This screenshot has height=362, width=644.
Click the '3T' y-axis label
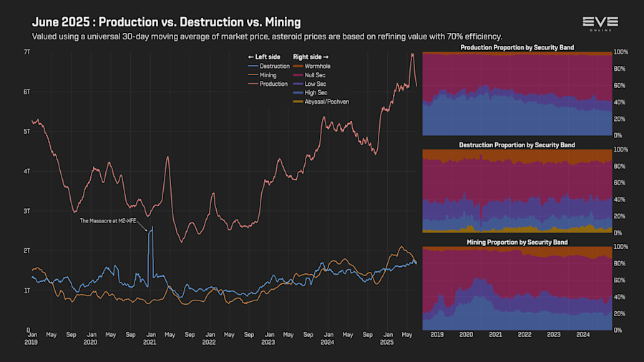click(x=27, y=211)
